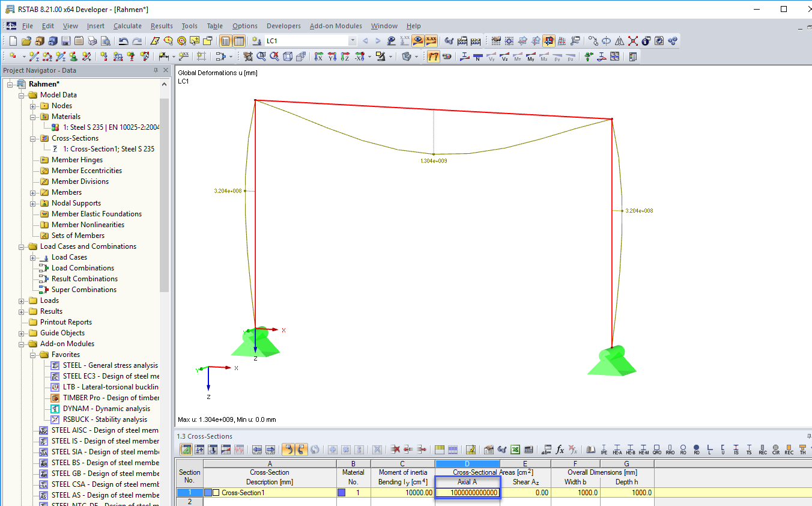Screen dimensions: 812x506
Task: Click the New Model icon
Action: [x=13, y=41]
